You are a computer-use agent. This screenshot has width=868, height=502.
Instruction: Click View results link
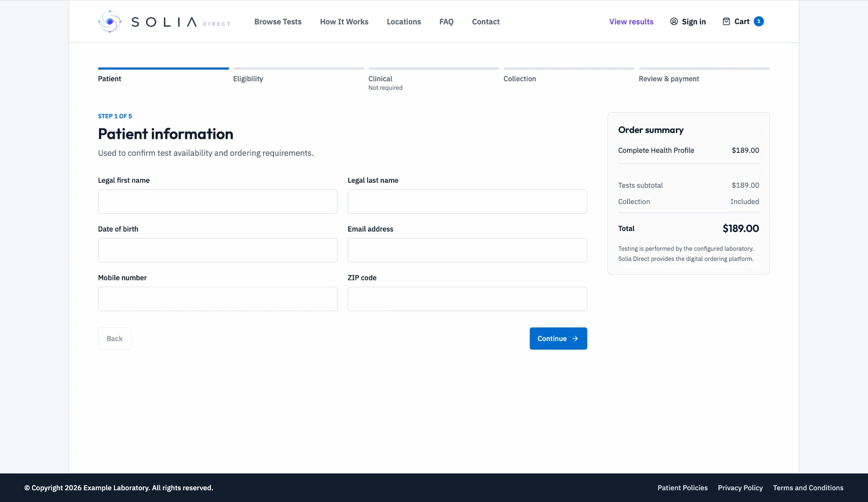[631, 22]
